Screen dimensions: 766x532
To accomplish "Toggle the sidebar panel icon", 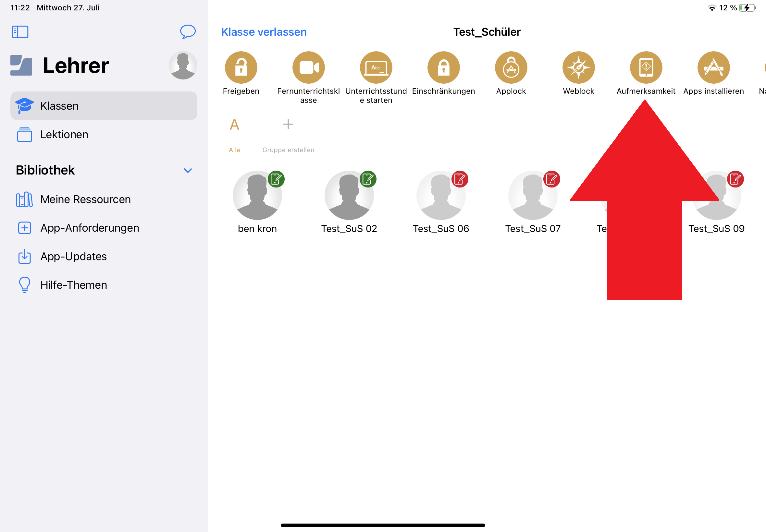I will point(20,32).
